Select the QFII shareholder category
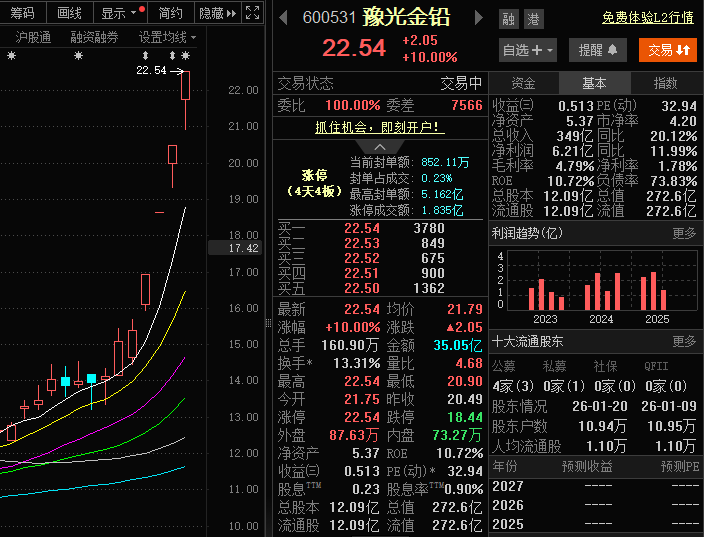This screenshot has width=704, height=537. tap(656, 366)
